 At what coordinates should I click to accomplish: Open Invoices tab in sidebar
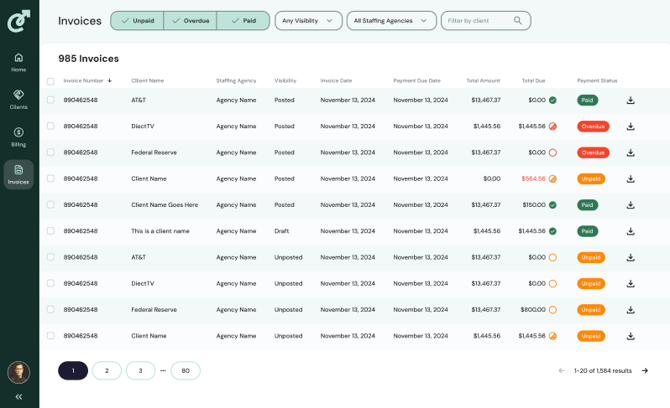pos(18,174)
